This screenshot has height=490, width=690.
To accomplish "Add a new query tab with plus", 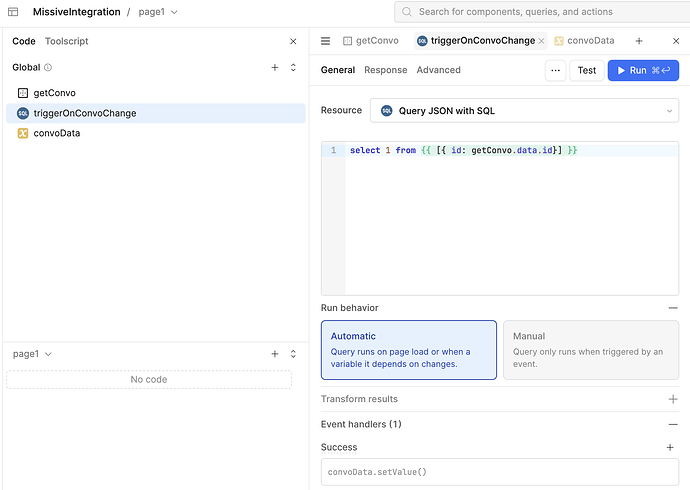I will [x=639, y=41].
